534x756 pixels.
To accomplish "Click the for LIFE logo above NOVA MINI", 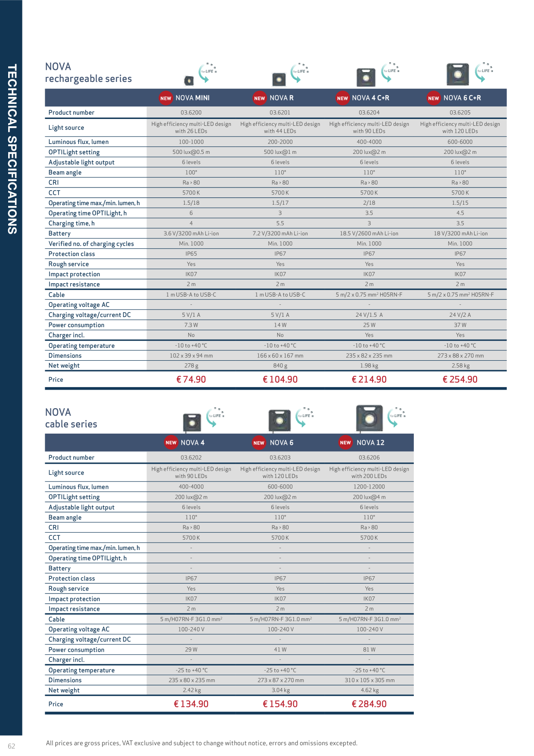I will pyautogui.click(x=208, y=72).
